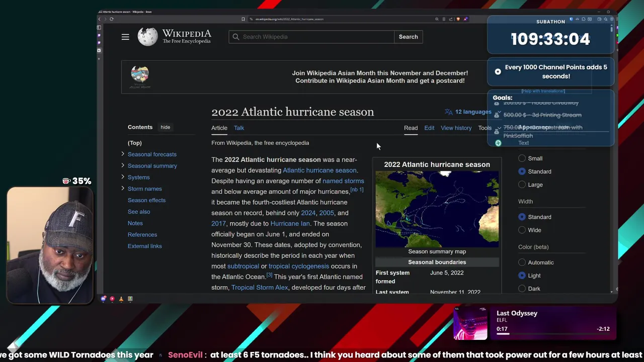This screenshot has width=644, height=362.
Task: Open the Brave Shields lion icon
Action: (458, 19)
